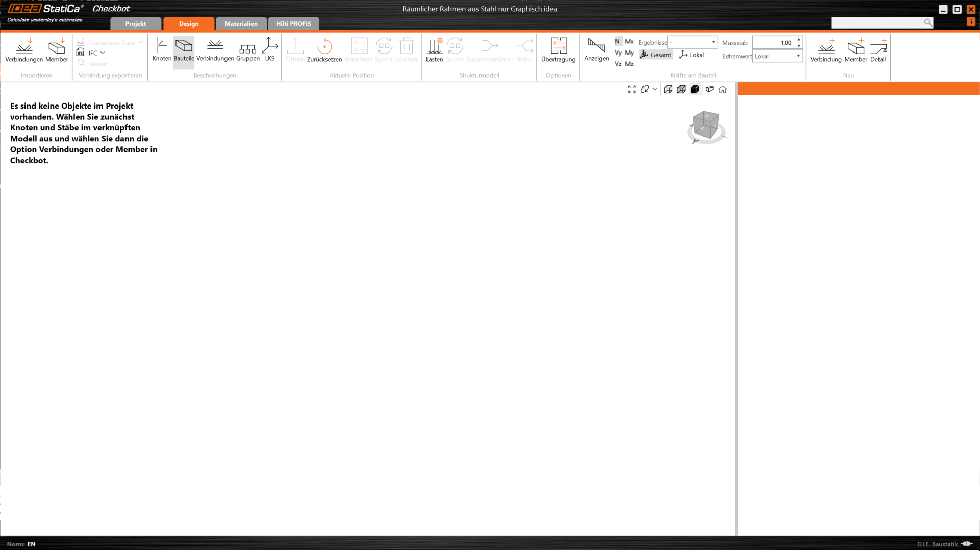
Task: Click the home view icon
Action: click(x=723, y=89)
